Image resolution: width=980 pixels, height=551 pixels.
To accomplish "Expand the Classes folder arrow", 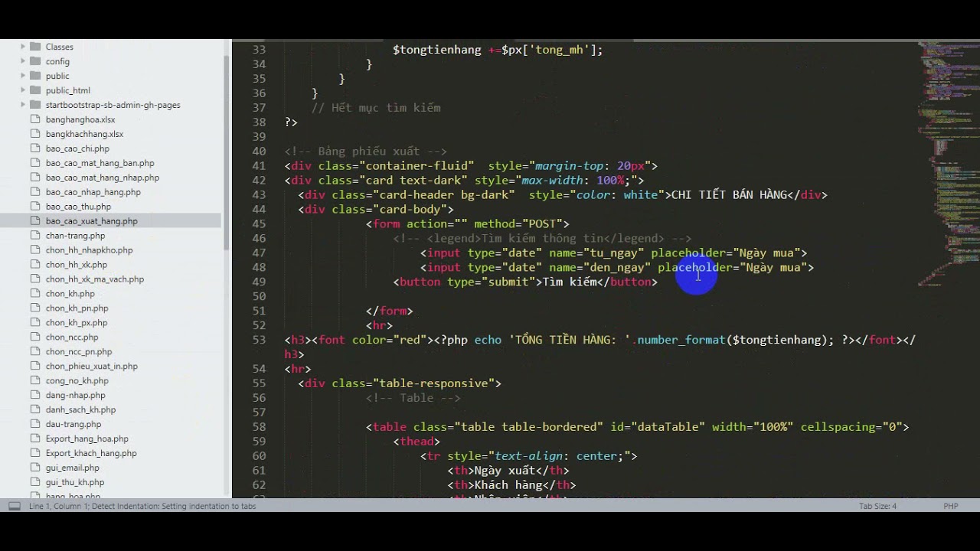I will click(23, 47).
